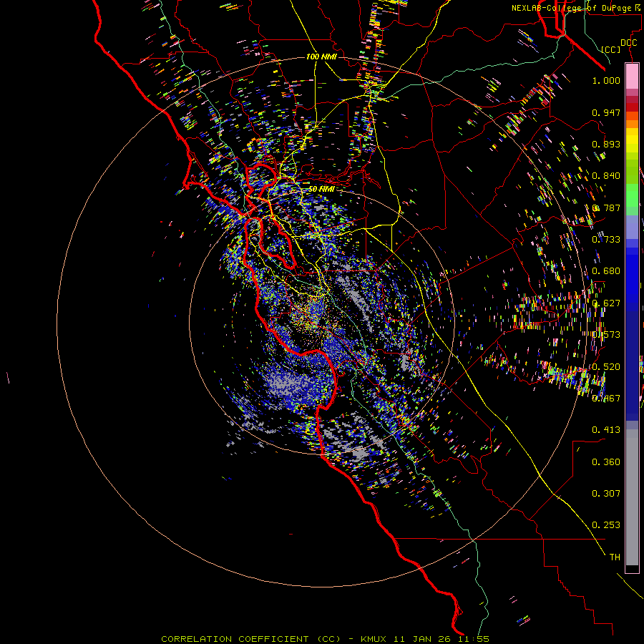Click the [CC] legend header

tap(611, 49)
